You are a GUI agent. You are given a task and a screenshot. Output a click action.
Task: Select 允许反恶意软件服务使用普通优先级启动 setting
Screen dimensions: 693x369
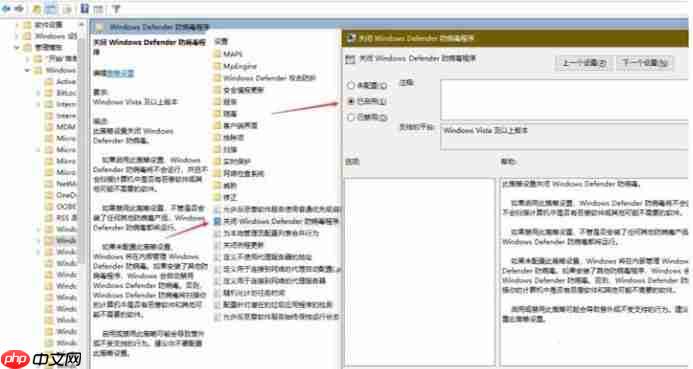pyautogui.click(x=282, y=209)
